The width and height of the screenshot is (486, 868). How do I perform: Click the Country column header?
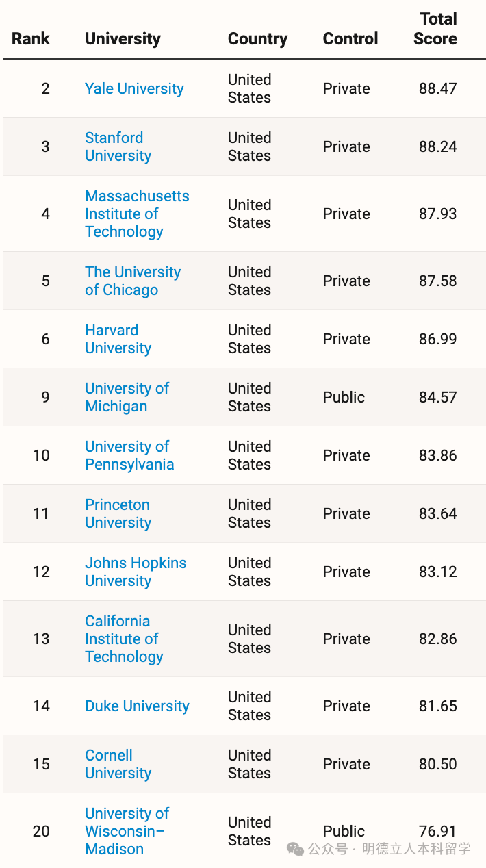(x=257, y=39)
